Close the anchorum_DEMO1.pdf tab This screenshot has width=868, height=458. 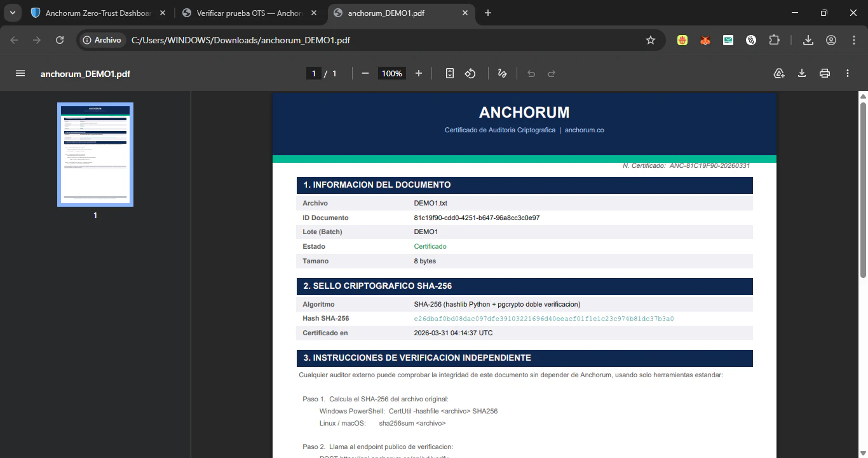pos(465,13)
